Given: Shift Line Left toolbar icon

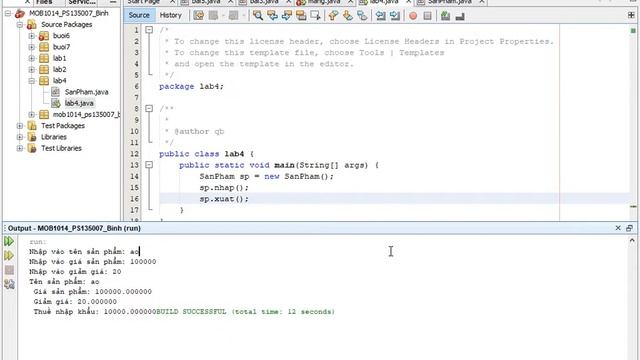Looking at the screenshot, I should (x=380, y=16).
